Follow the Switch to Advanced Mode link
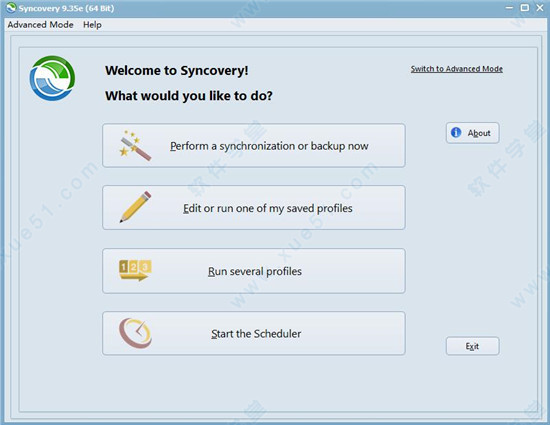Image resolution: width=550 pixels, height=425 pixels. [x=457, y=69]
